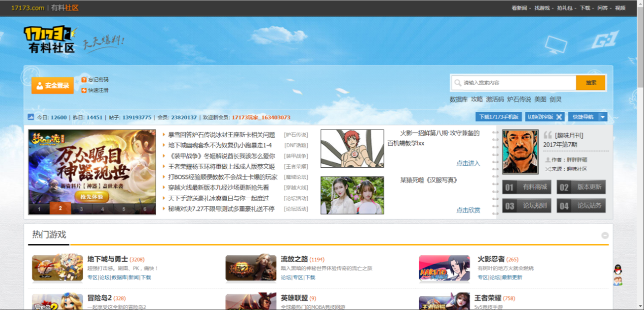Viewport: 644px width, 310px height.
Task: Open the headline 秘境对决7.27不限号测试多重豪礼送不停
Action: pos(221,209)
